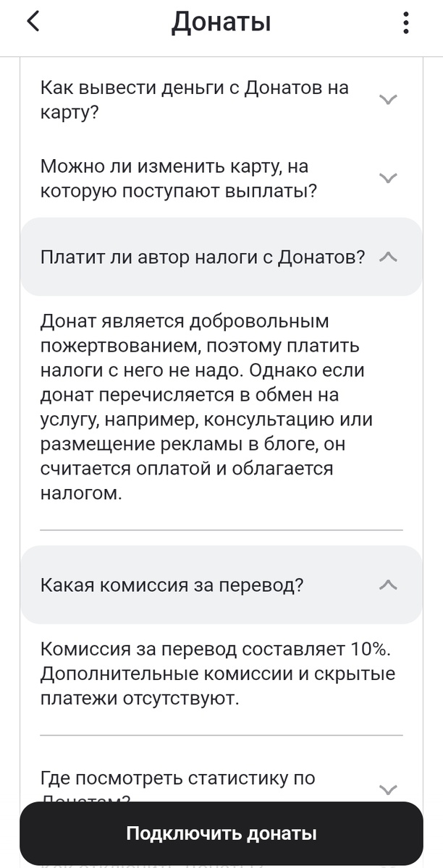Image resolution: width=443 pixels, height=868 pixels.
Task: Collapse 'Платит ли автор налоги с Донатов?'
Action: 203,255
